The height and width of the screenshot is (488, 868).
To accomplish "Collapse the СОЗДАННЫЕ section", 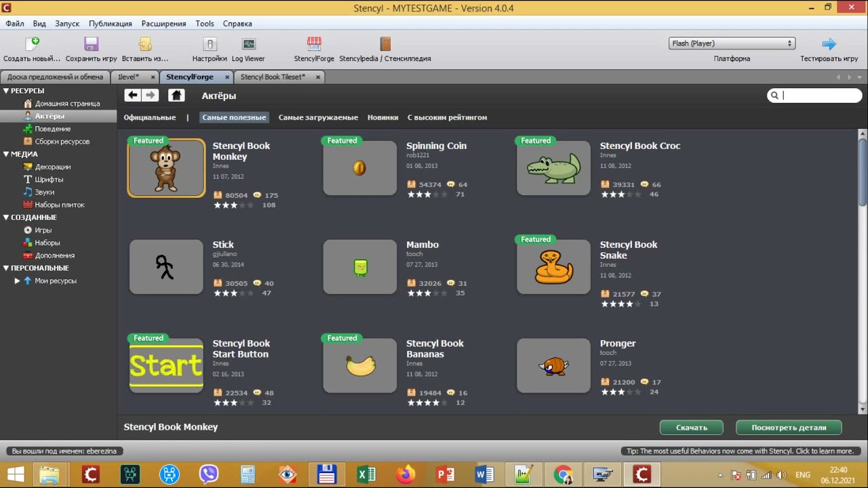I will [6, 218].
